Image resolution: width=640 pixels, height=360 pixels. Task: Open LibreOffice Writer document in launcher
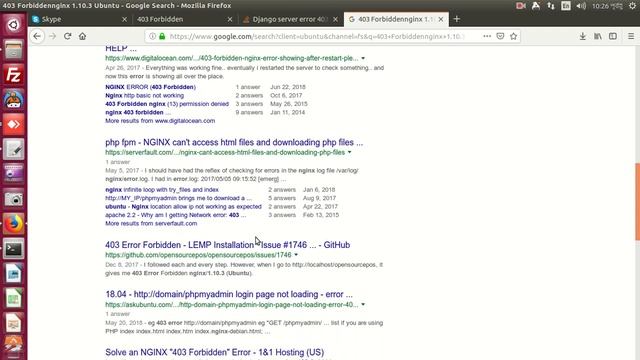coord(13,274)
